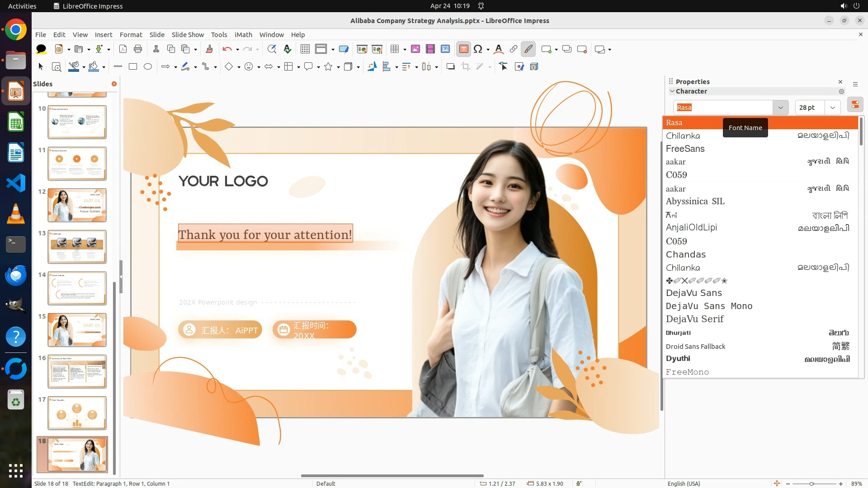Open the Format menu
This screenshot has width=868, height=488.
coord(131,35)
